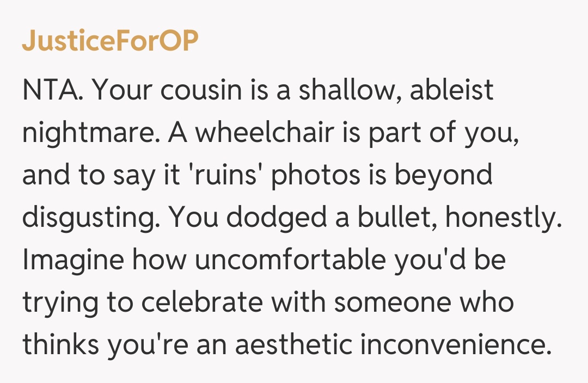Click the word 'honestly.' in the comment
This screenshot has height=383, width=588.
[x=503, y=218]
